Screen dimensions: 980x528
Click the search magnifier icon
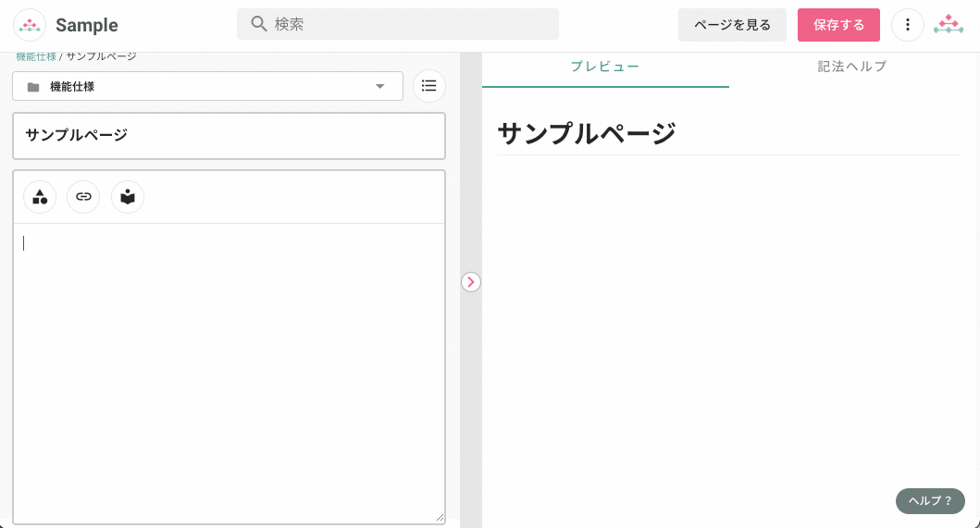(x=259, y=24)
